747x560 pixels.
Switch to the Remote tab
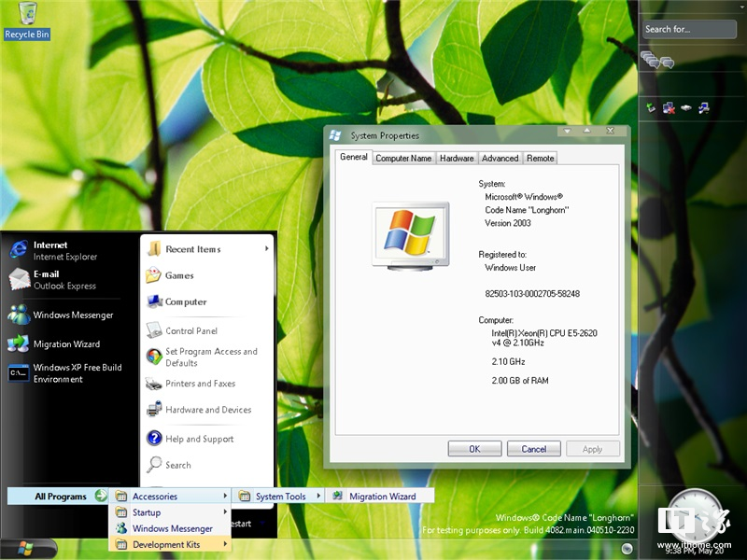(541, 158)
